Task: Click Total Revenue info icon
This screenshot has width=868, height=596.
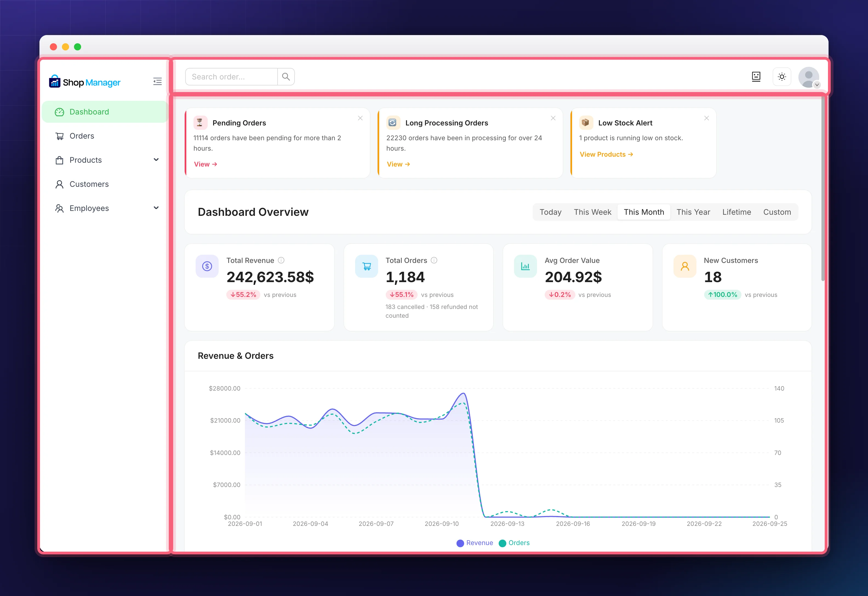Action: 281,260
